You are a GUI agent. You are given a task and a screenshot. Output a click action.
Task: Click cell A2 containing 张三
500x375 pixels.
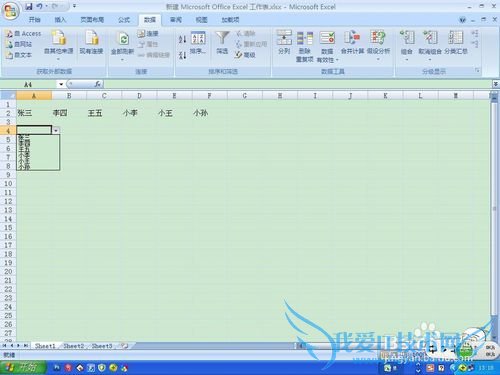[x=34, y=113]
